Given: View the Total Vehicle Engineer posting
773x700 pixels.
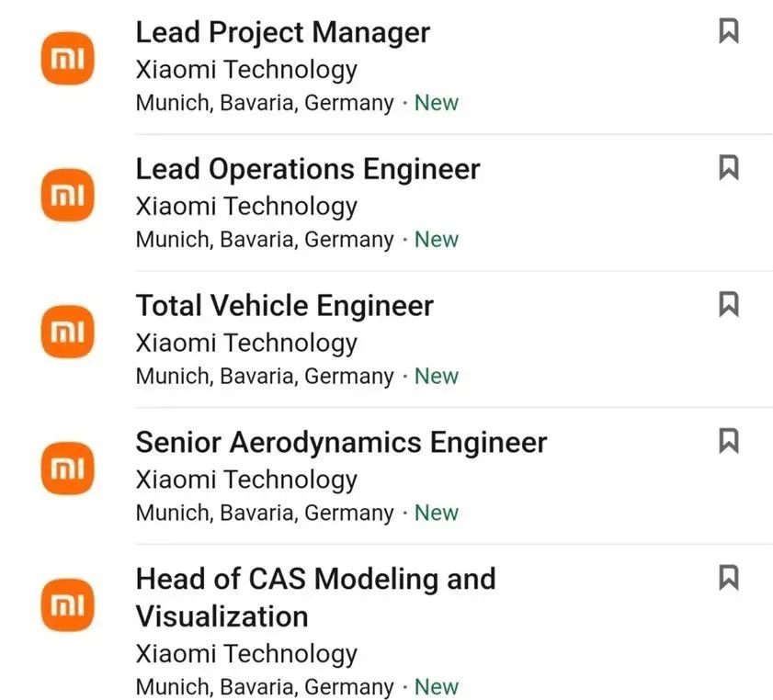Looking at the screenshot, I should [285, 306].
